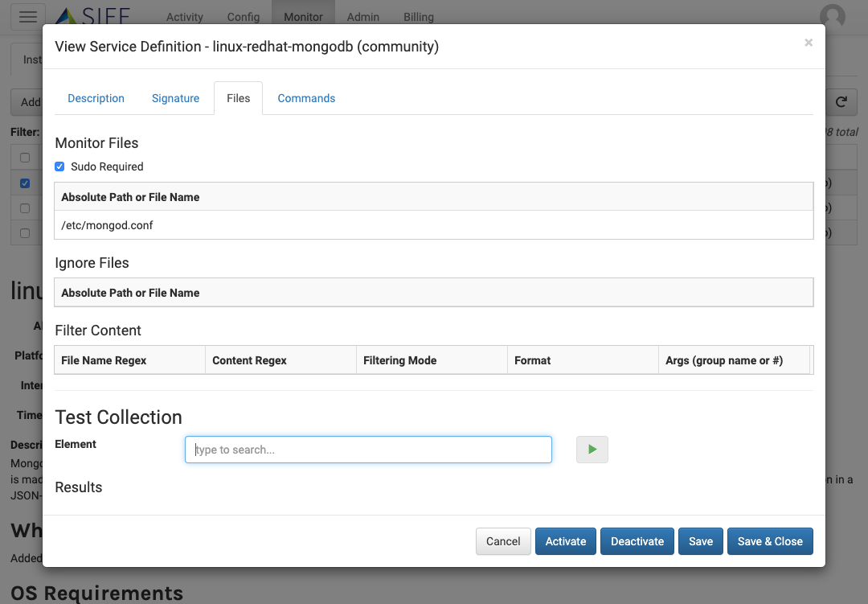Click the Content Regex column header
The width and height of the screenshot is (868, 604).
pos(280,360)
